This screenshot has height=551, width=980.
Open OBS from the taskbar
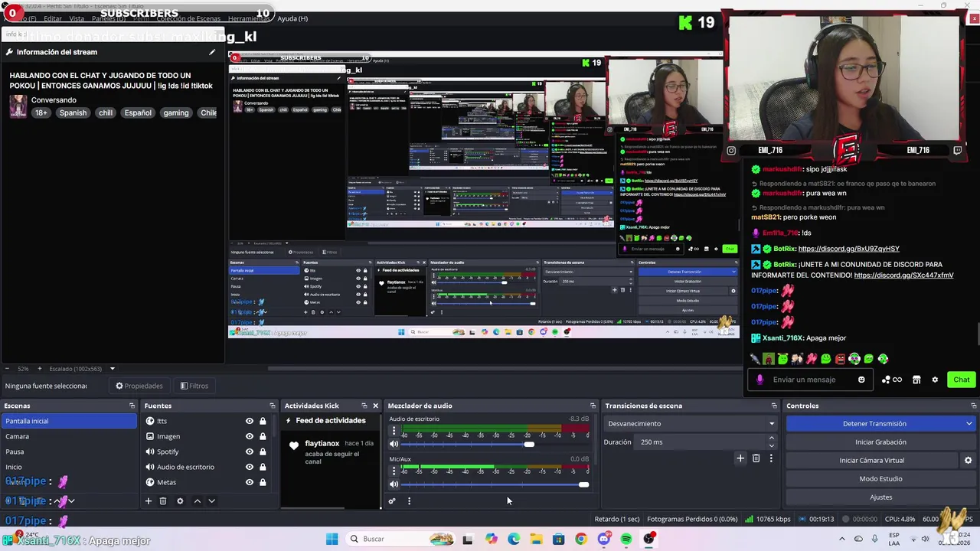coord(649,539)
